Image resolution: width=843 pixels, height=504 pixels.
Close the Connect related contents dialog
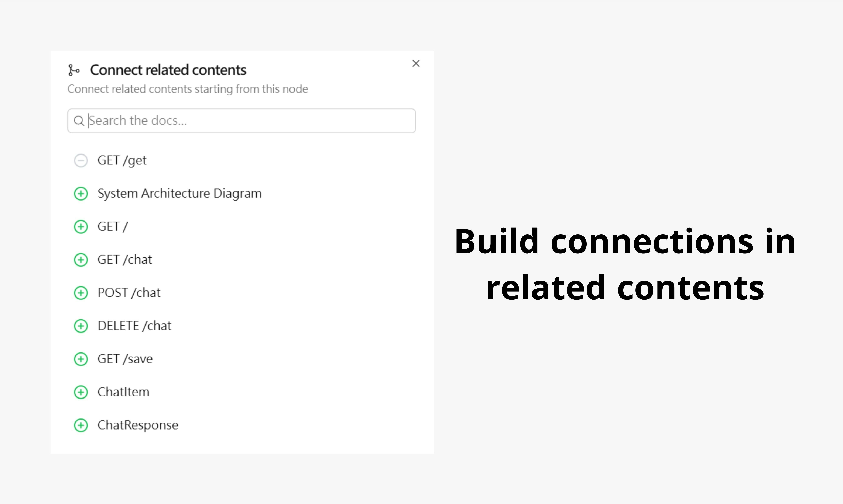coord(416,63)
